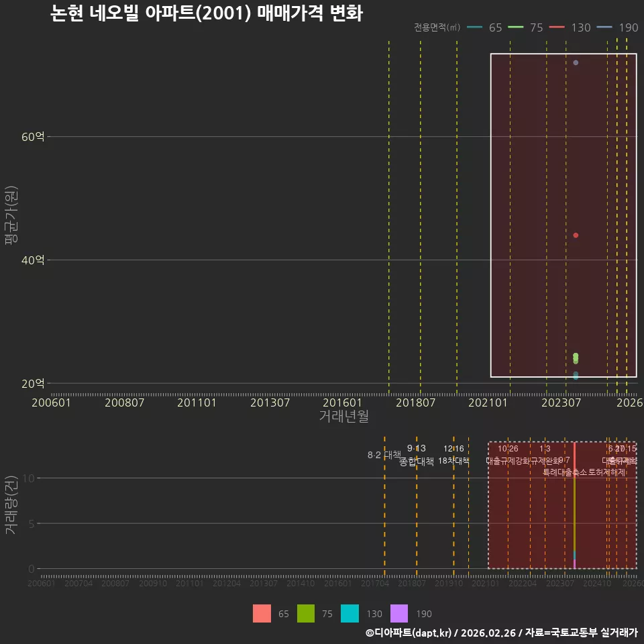Click 201807 on the price chart x-axis
Viewport: 644px width, 644px height.
[415, 402]
